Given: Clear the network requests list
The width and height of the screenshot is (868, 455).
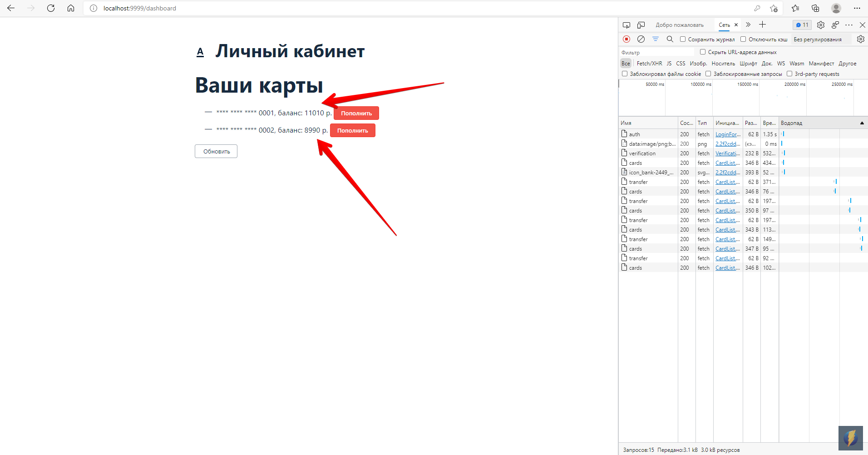Looking at the screenshot, I should coord(641,39).
